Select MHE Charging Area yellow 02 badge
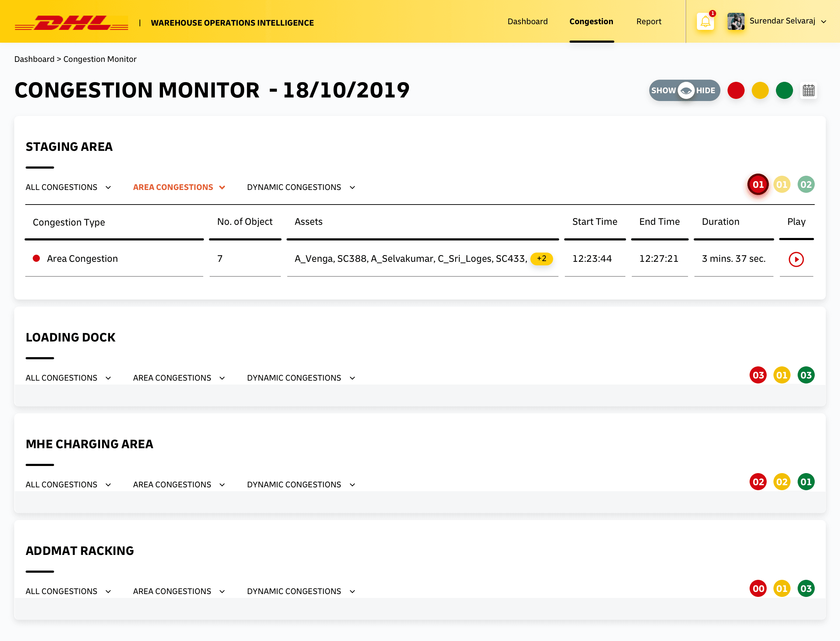Screen dimensions: 840x641 pyautogui.click(x=782, y=482)
